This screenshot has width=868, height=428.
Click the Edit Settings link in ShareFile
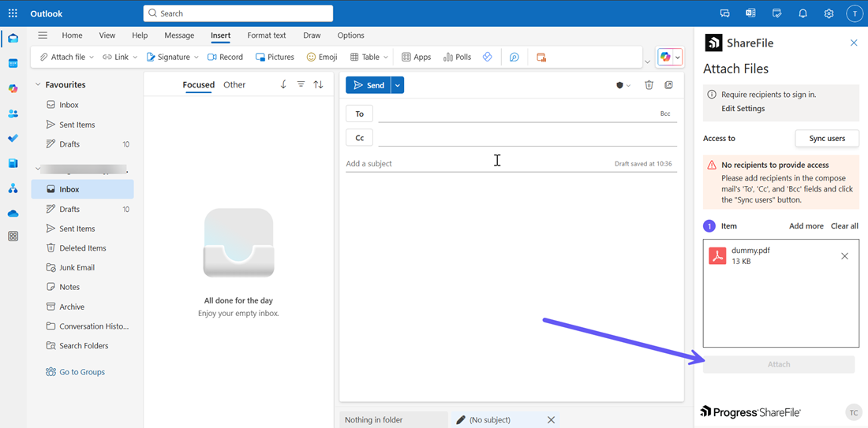coord(743,109)
